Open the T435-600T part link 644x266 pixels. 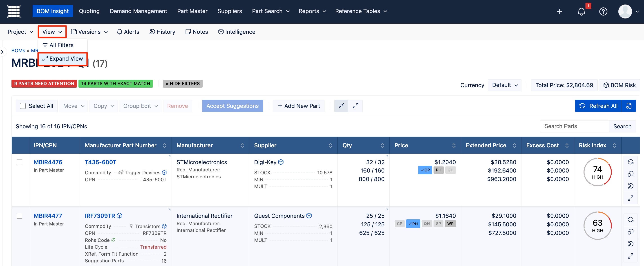coord(101,162)
